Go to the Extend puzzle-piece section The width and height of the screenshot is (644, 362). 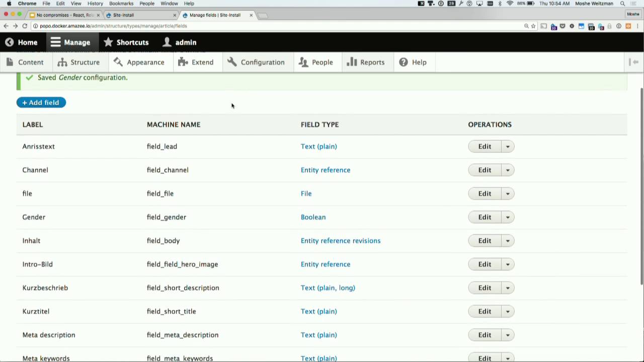coord(196,62)
